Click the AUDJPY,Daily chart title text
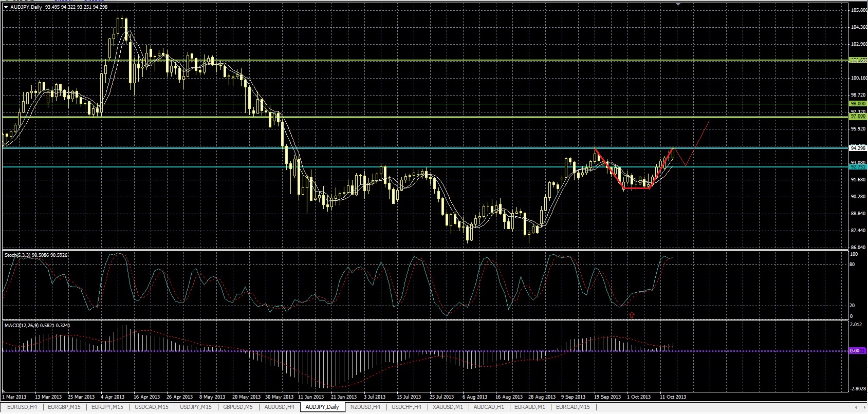 pyautogui.click(x=26, y=7)
